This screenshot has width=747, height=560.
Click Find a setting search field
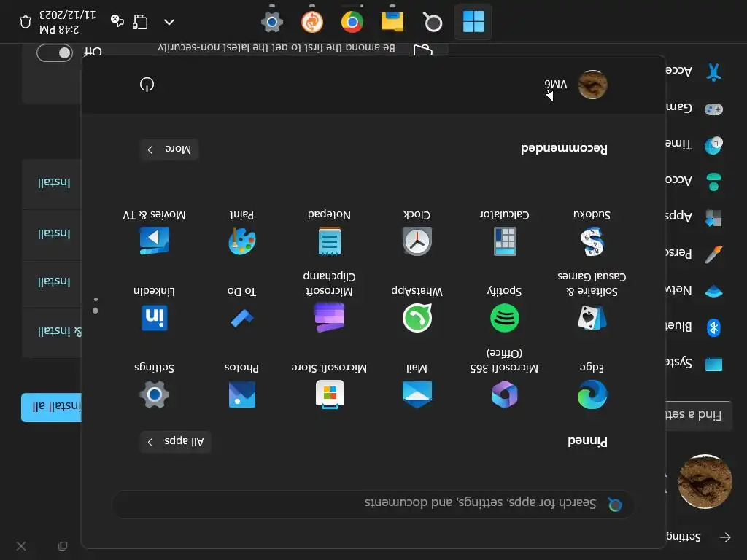coord(698,415)
